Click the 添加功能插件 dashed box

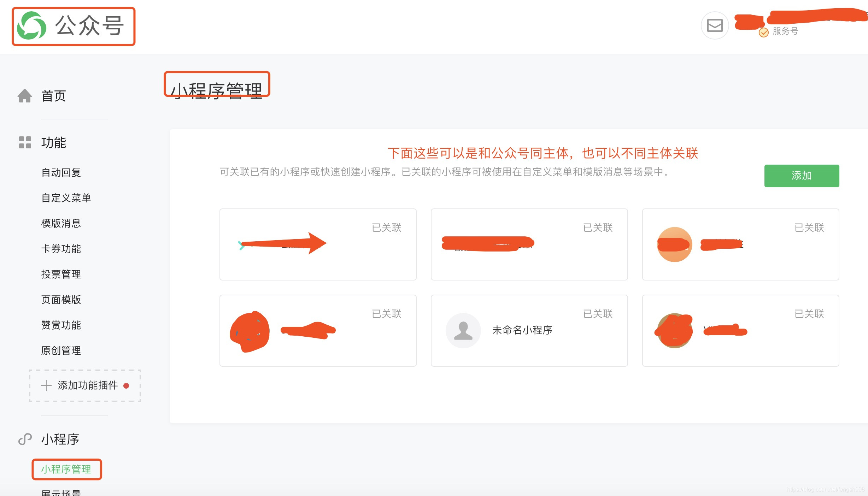(x=85, y=385)
